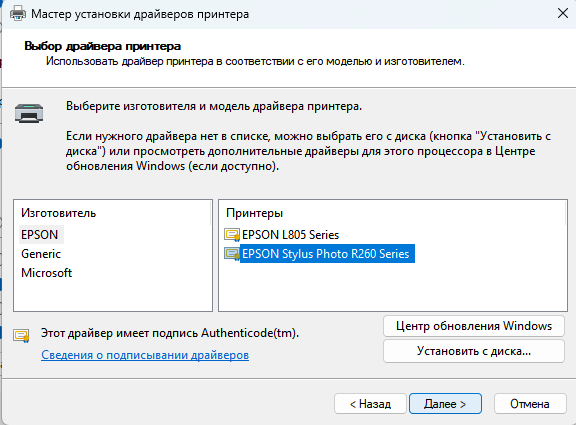Select Generic manufacturer
Screen dimensions: 576x425
pos(41,254)
